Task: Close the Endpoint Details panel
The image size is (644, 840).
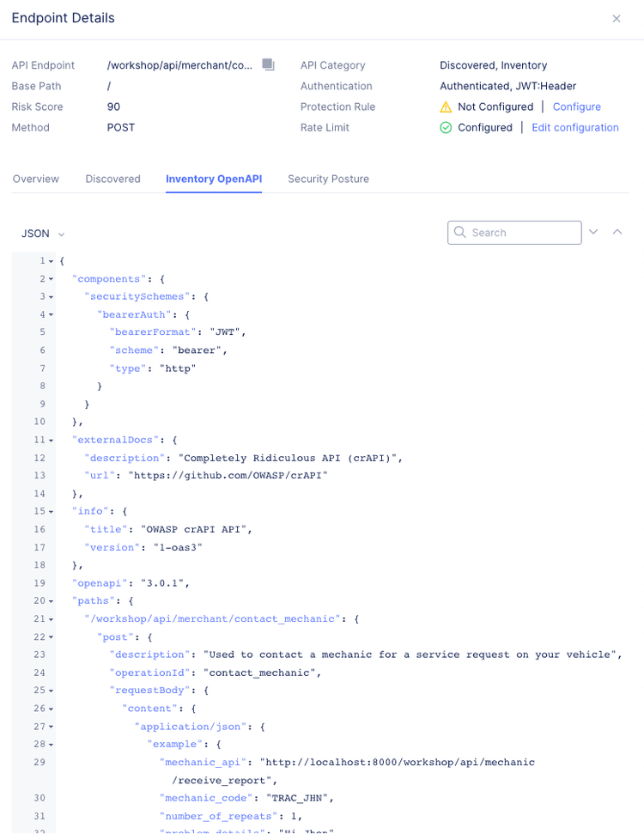Action: pos(617,18)
